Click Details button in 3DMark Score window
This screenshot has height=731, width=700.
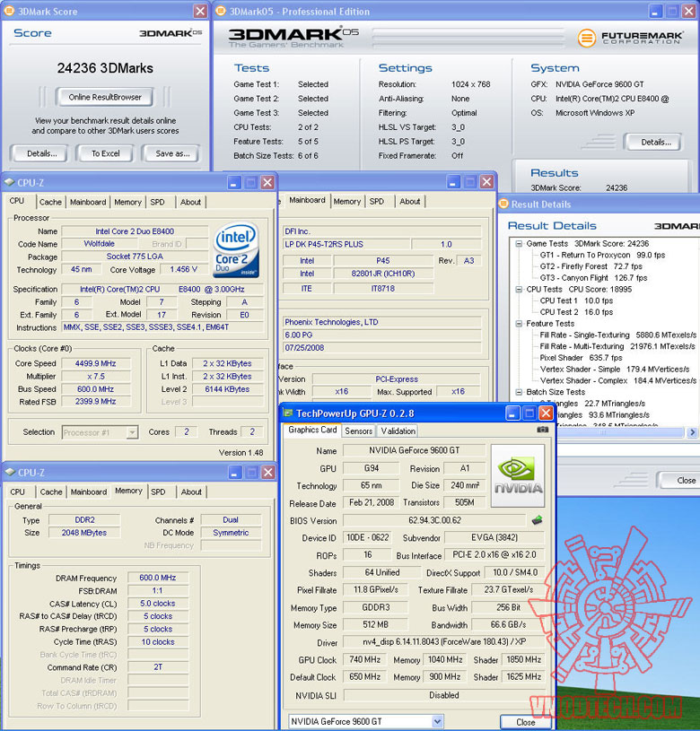click(42, 153)
